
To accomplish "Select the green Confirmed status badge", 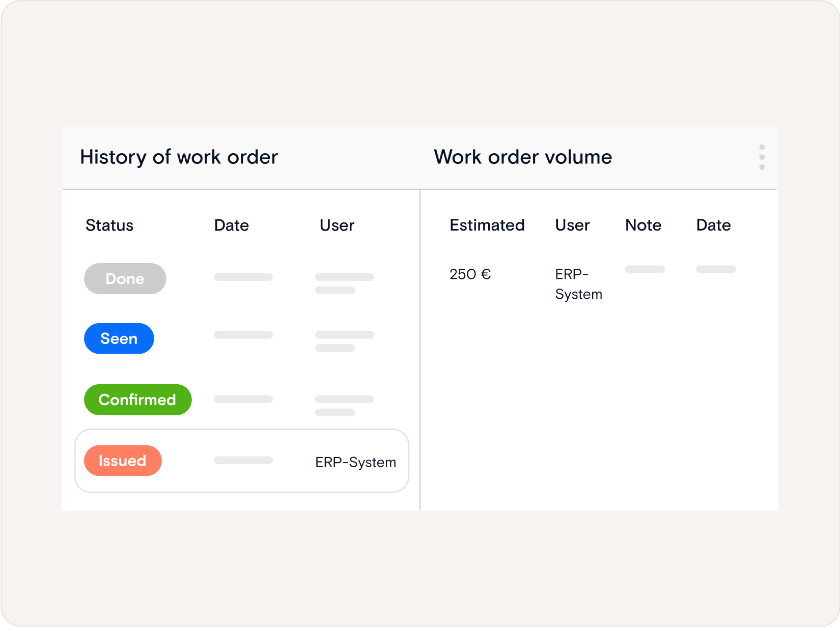I will coord(137,400).
